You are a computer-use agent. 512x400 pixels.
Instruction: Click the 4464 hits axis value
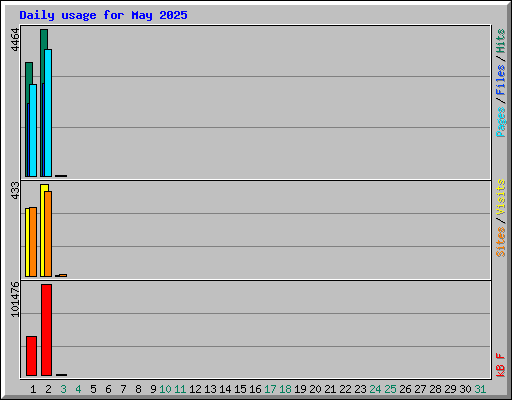[x=15, y=40]
